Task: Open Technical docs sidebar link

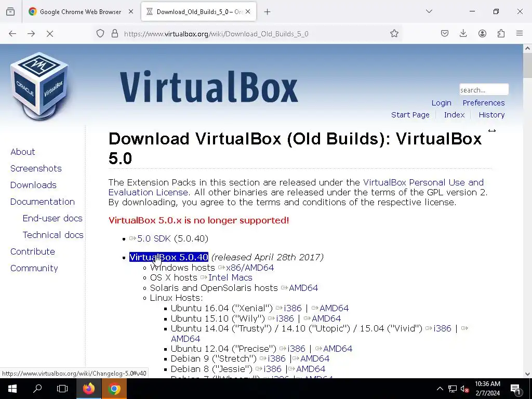Action: click(53, 235)
